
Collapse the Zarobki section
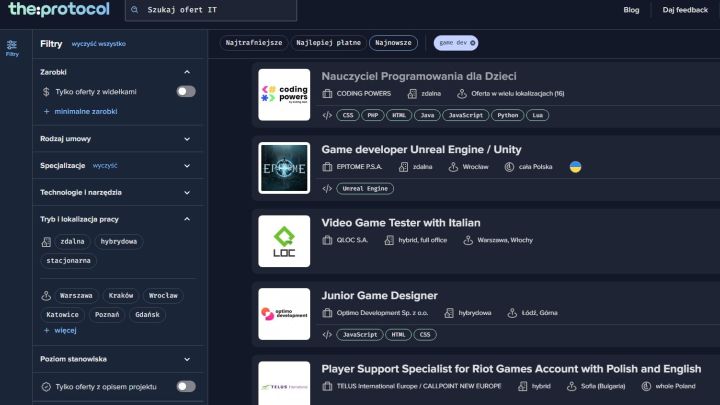[187, 72]
